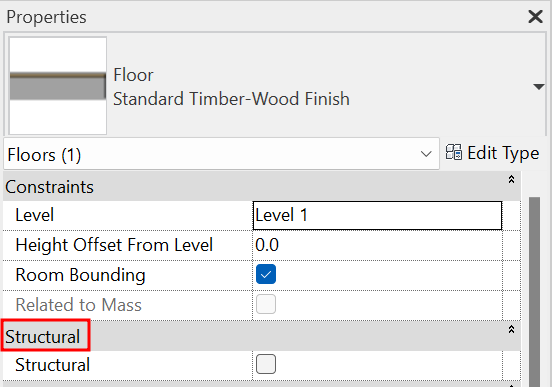Close the Properties palette
This screenshot has height=387, width=552.
click(x=535, y=17)
